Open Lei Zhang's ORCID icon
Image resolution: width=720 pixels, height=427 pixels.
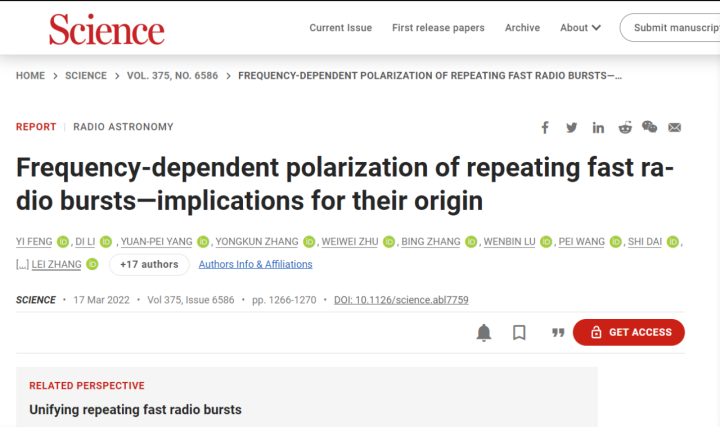(92, 264)
